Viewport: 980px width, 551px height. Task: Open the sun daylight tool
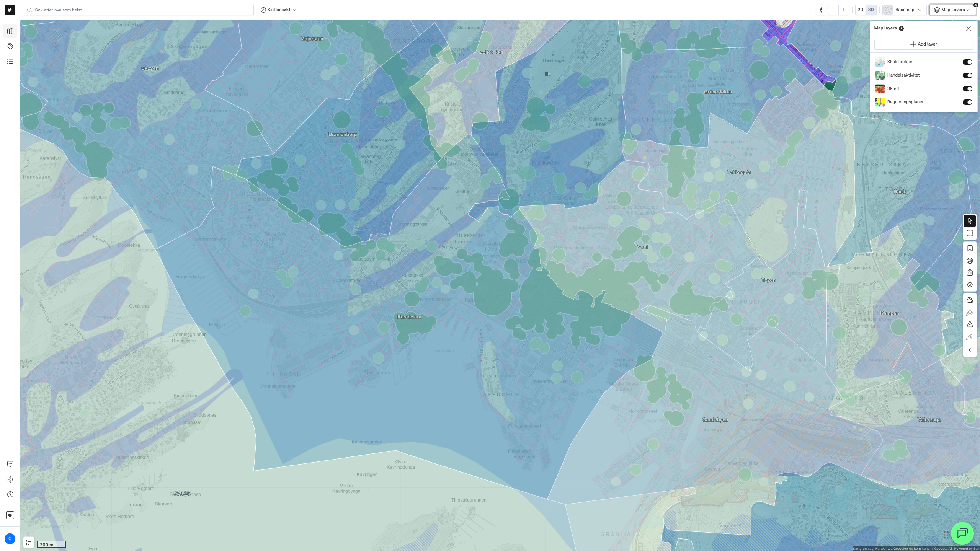point(970,313)
